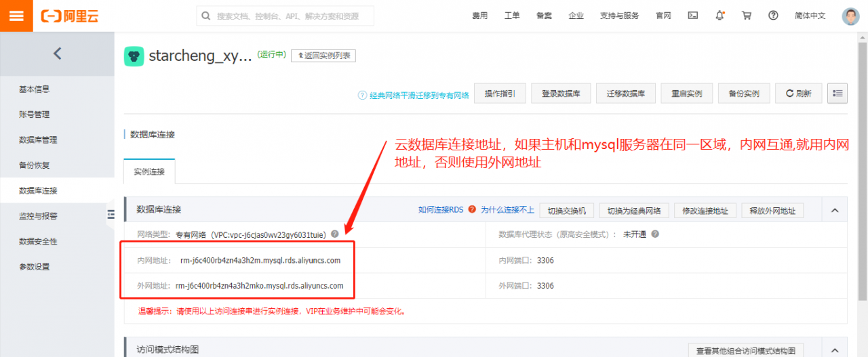
Task: Open the hamburger main menu
Action: pos(16,16)
